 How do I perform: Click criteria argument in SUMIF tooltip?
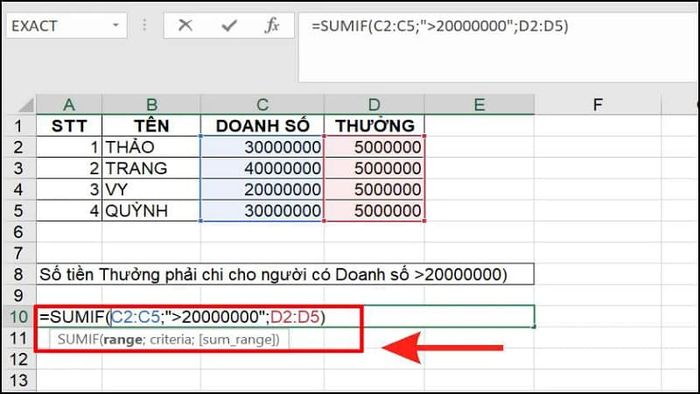click(x=171, y=340)
